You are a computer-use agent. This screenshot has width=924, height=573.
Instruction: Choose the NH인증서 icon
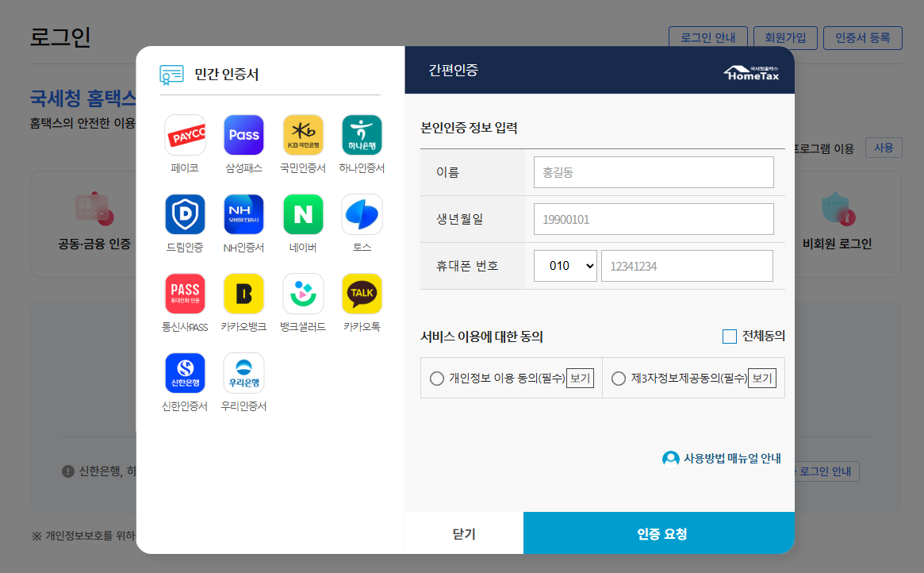[x=244, y=214]
